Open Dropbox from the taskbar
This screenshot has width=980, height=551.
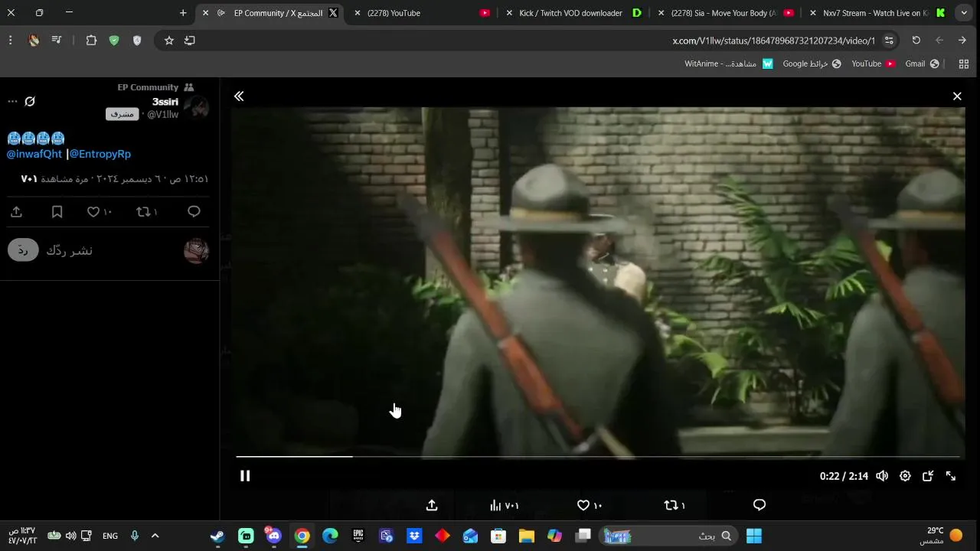tap(414, 536)
